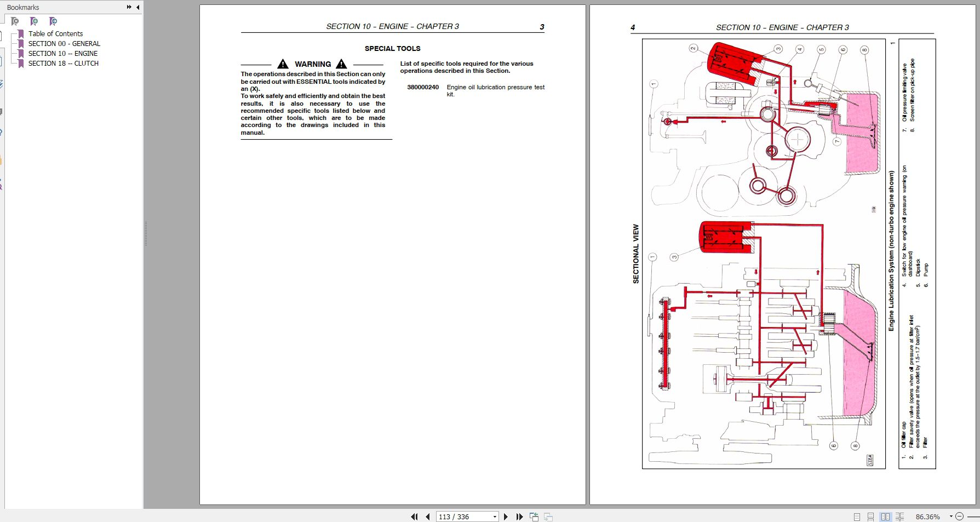Click the next view icon
Screen dimensions: 980x522
548,517
